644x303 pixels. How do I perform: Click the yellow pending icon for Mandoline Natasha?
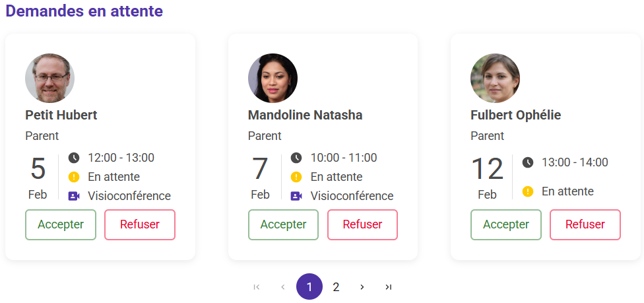click(296, 177)
